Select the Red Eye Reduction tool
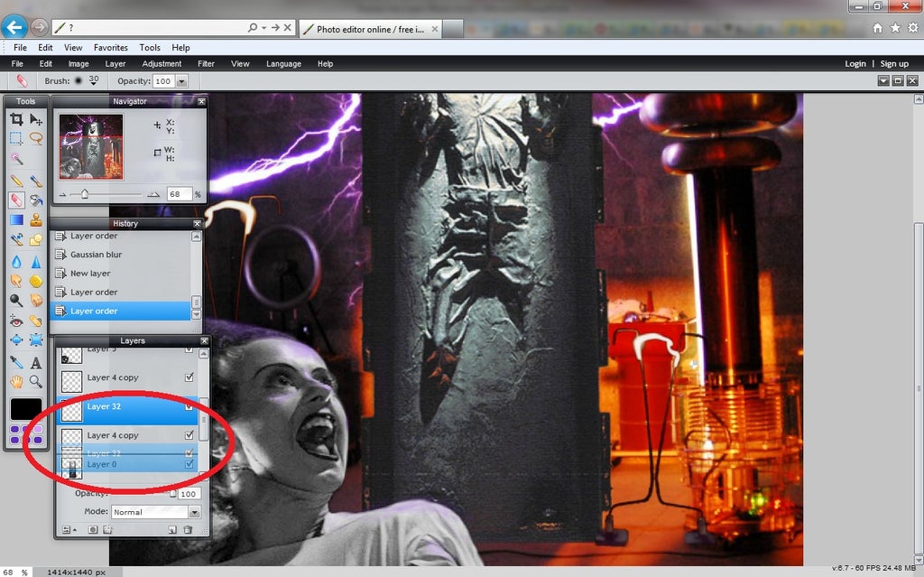 point(16,321)
